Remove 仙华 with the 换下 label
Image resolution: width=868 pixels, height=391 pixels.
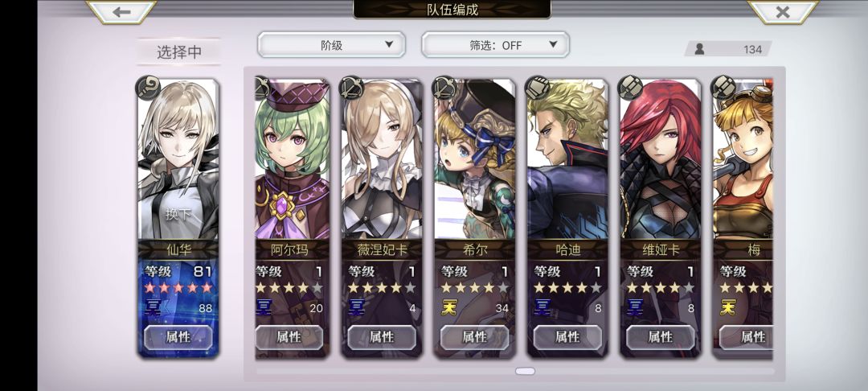pos(178,214)
